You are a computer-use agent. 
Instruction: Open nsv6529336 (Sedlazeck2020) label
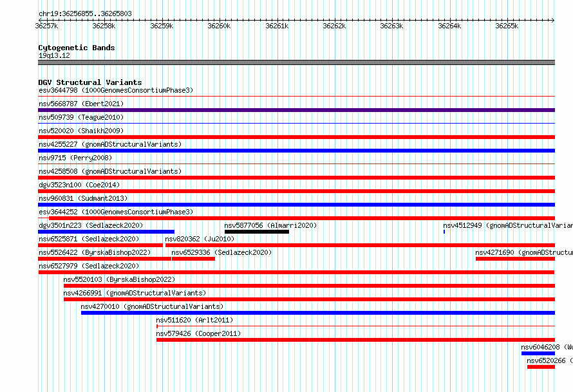(221, 252)
